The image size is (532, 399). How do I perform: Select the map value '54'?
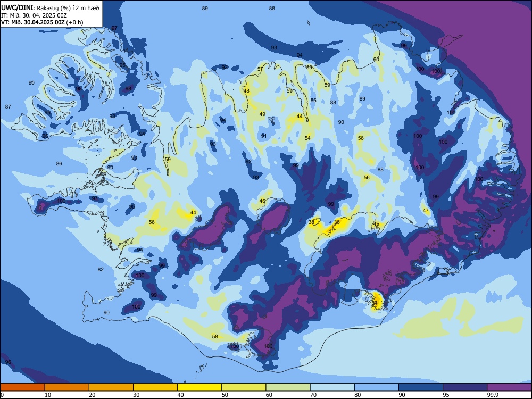point(307,138)
